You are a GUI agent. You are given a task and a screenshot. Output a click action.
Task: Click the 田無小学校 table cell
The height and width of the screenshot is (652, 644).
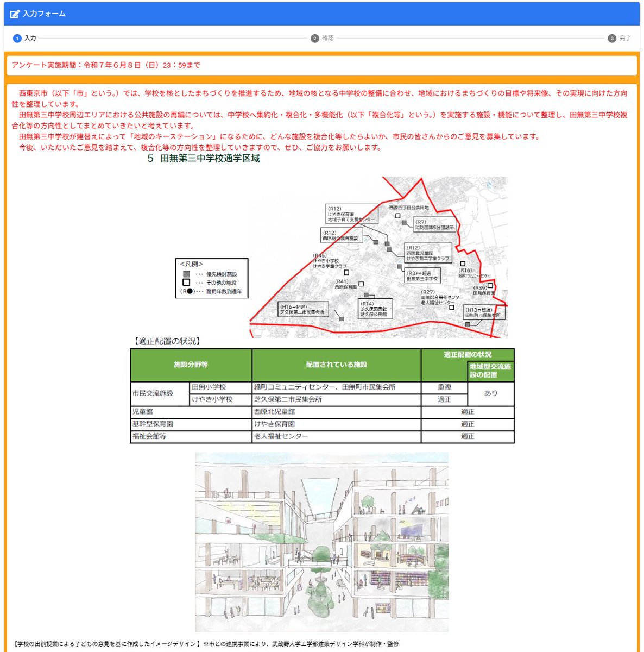pos(220,387)
